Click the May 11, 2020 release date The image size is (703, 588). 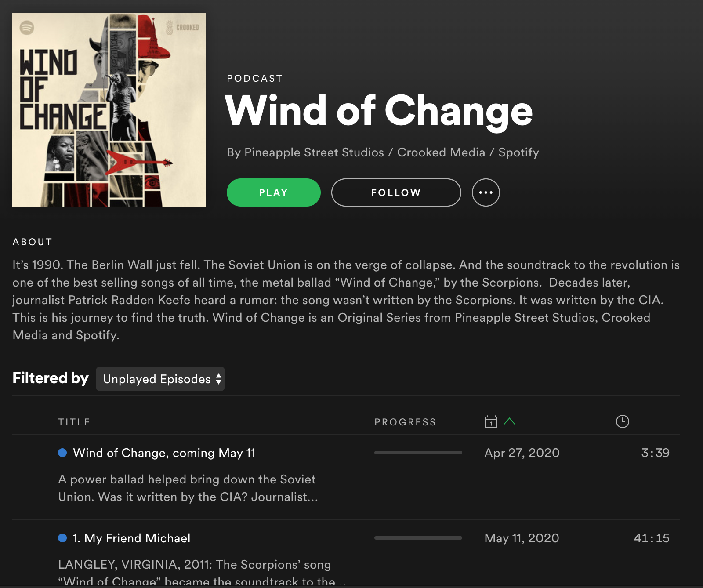(522, 538)
